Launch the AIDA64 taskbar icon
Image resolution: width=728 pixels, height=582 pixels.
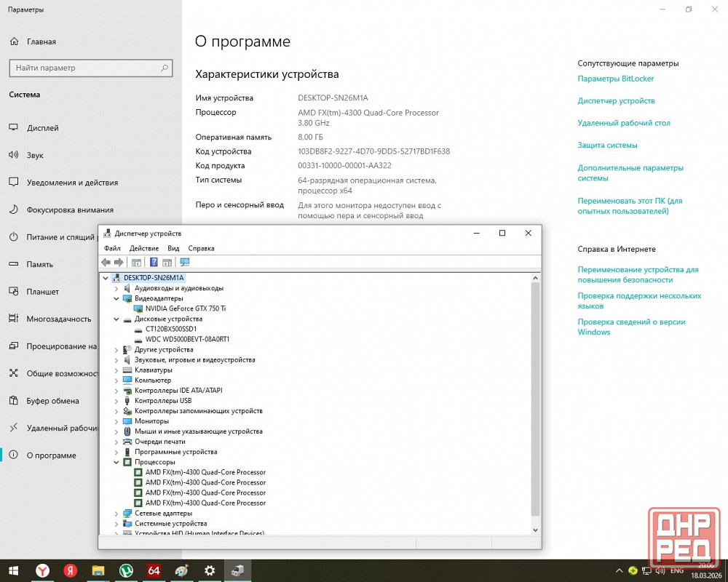[x=154, y=571]
